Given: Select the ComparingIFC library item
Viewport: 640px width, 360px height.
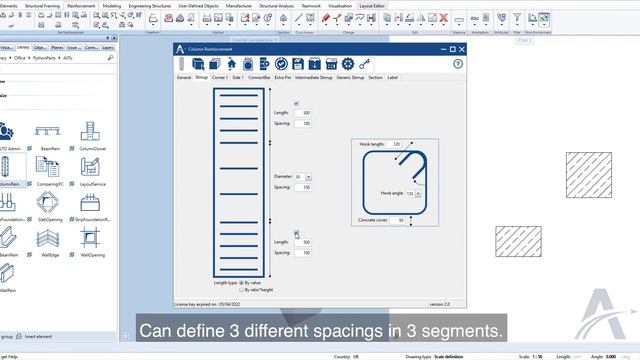Looking at the screenshot, I should (48, 171).
